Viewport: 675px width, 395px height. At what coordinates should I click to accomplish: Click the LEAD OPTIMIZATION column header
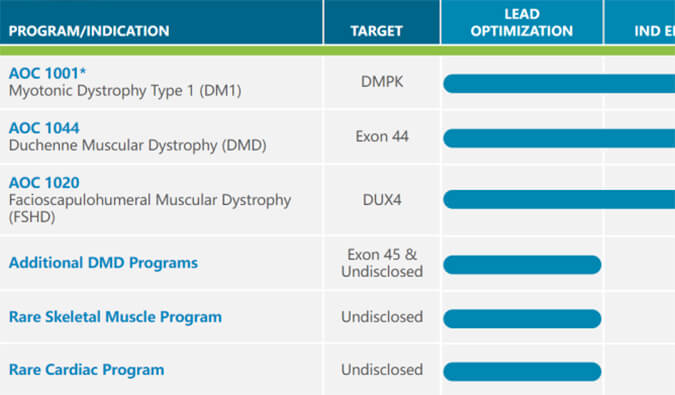coord(522,22)
